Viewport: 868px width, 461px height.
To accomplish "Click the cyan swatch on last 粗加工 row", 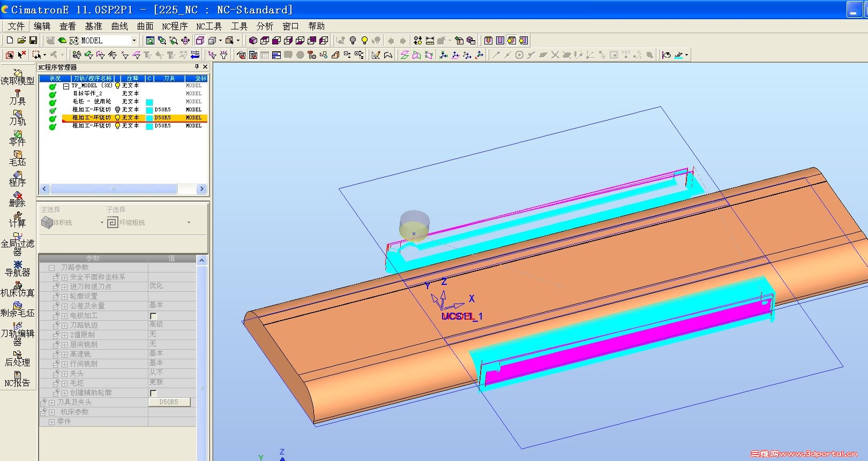I will tap(149, 126).
